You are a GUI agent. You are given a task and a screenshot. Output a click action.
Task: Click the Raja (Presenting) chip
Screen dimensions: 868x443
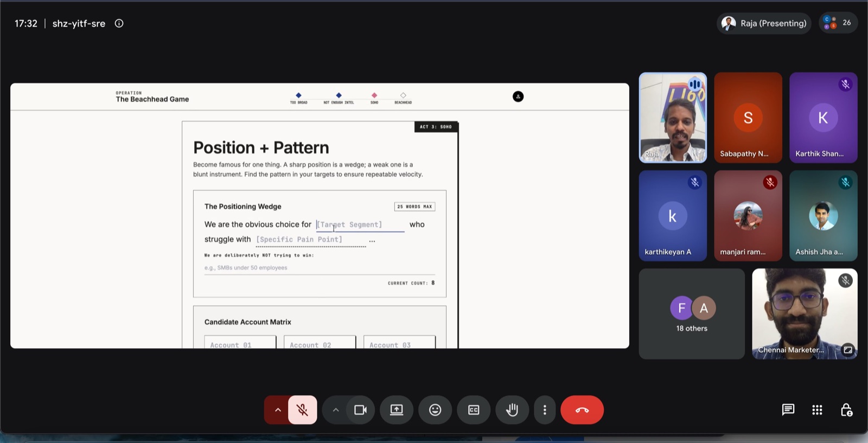pos(764,23)
